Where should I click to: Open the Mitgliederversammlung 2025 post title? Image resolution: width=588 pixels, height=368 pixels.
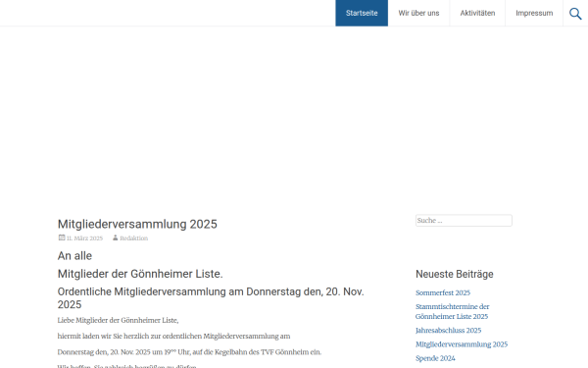(x=137, y=224)
